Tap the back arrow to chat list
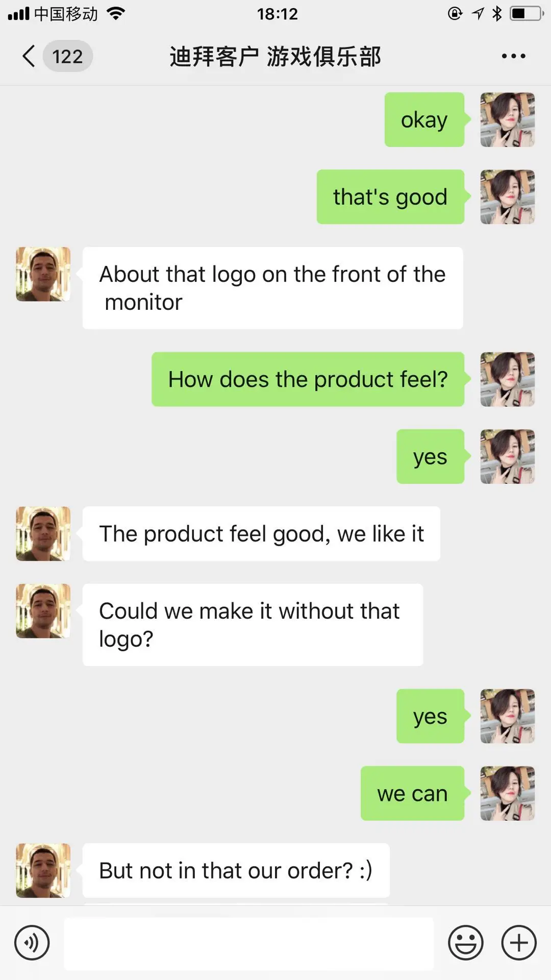 29,56
